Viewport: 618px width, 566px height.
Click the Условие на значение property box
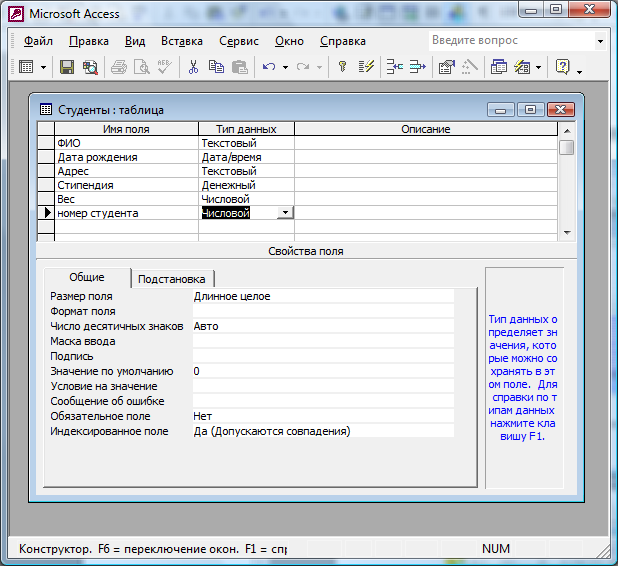(323, 386)
